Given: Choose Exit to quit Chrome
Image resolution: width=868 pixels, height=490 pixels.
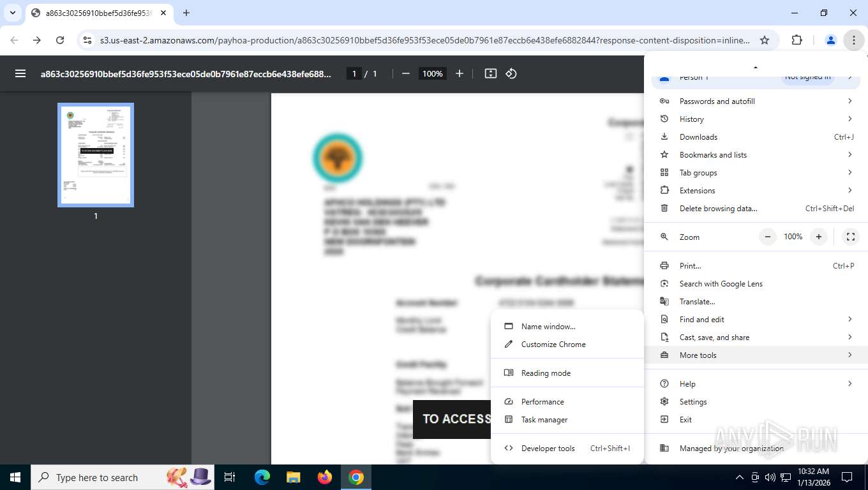Looking at the screenshot, I should (756, 420).
